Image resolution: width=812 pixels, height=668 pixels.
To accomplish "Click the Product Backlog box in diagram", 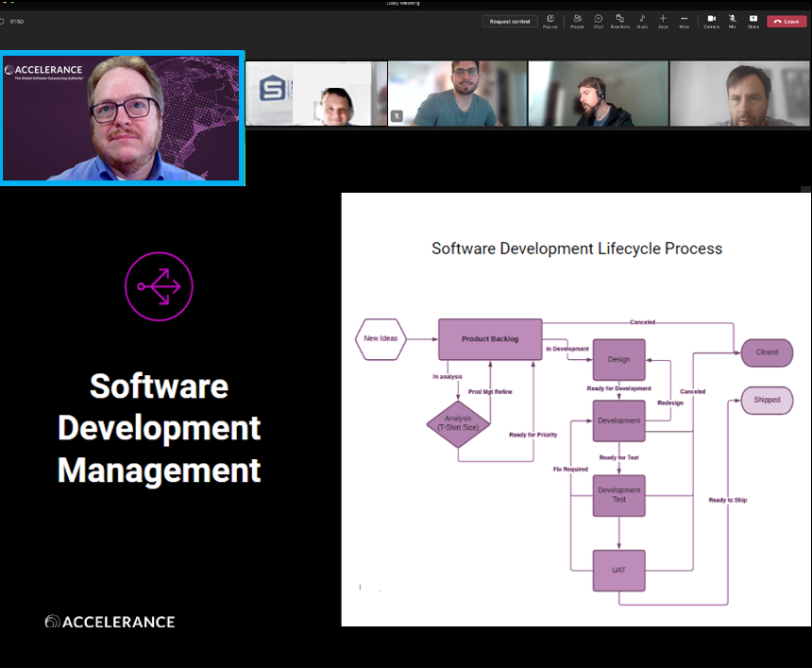I will pyautogui.click(x=490, y=339).
